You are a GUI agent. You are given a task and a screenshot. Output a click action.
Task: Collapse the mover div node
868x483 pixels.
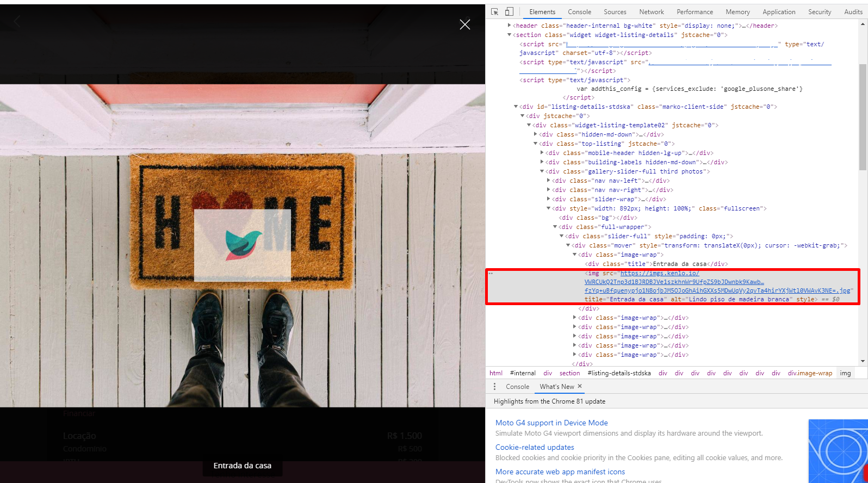[x=568, y=245]
